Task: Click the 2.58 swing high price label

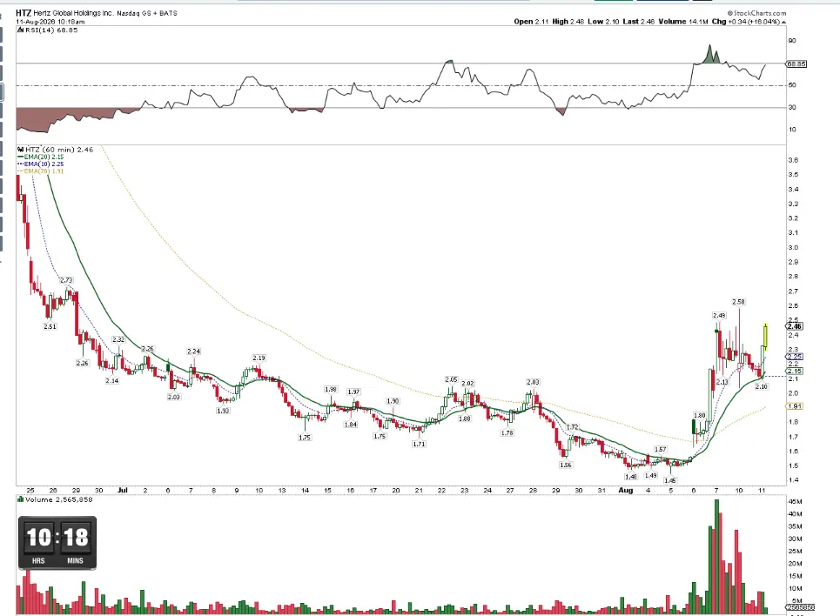Action: [x=738, y=302]
